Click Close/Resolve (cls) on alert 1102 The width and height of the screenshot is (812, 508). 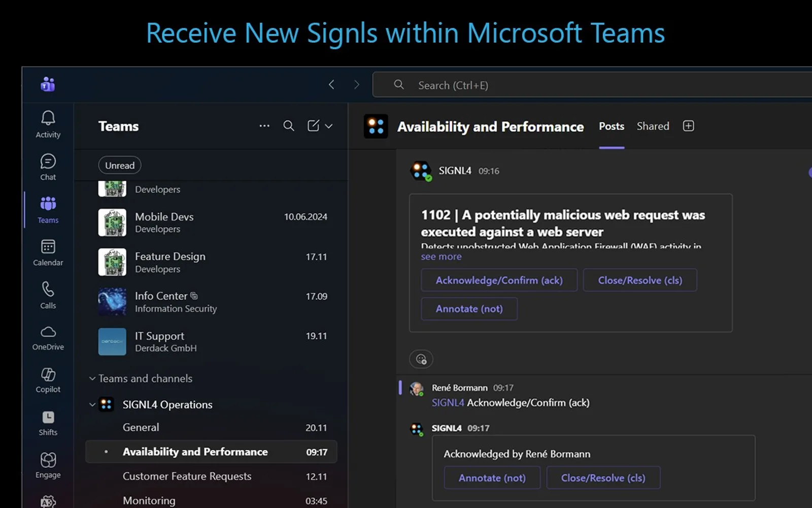pyautogui.click(x=640, y=280)
